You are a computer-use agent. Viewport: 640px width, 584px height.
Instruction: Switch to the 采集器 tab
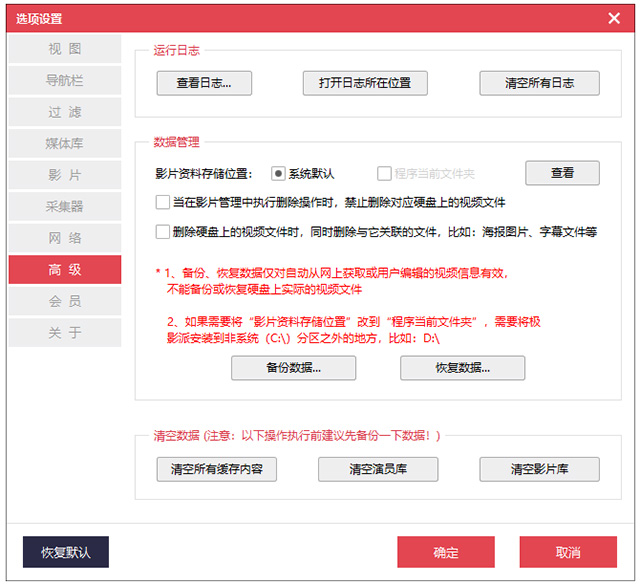65,207
